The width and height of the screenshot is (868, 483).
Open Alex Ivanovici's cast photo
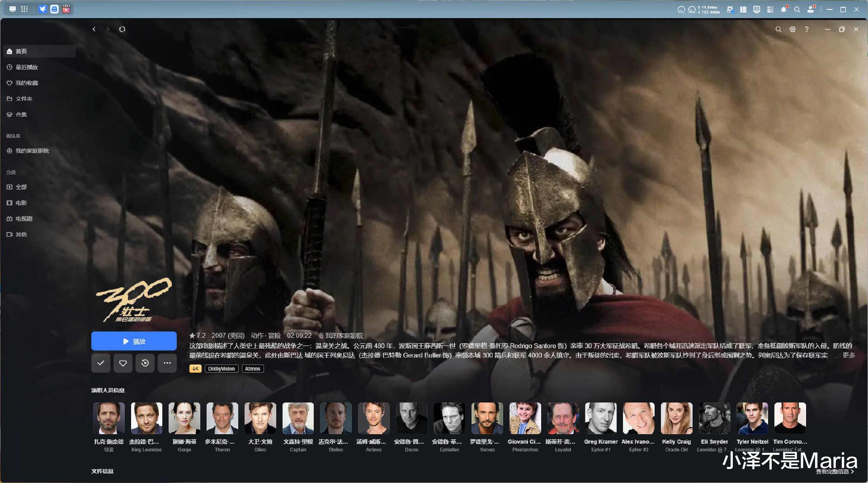point(639,418)
